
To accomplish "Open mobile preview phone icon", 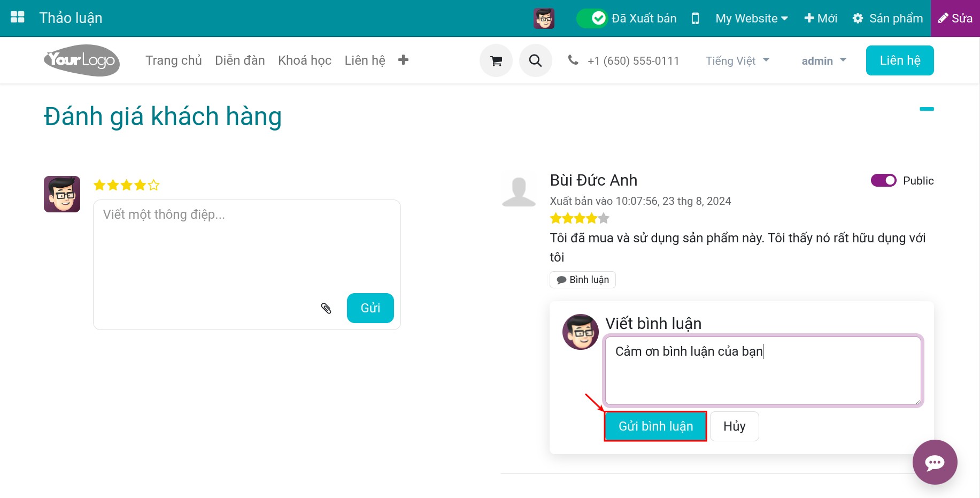I will (x=695, y=18).
